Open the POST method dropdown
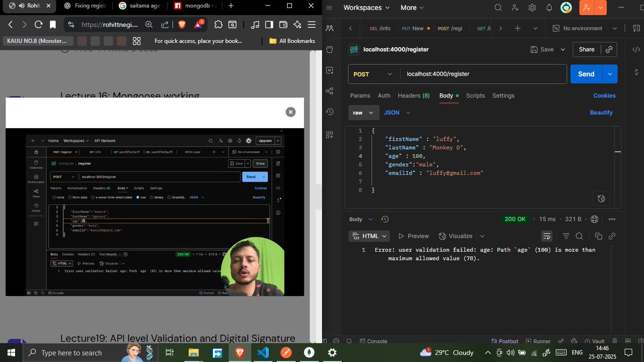The image size is (644, 362). point(374,74)
